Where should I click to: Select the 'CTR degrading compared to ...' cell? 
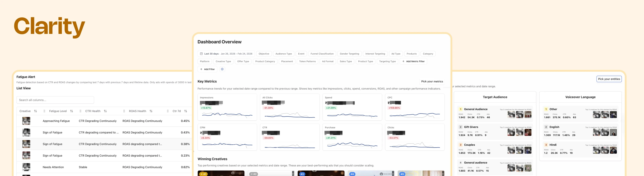pos(99,132)
